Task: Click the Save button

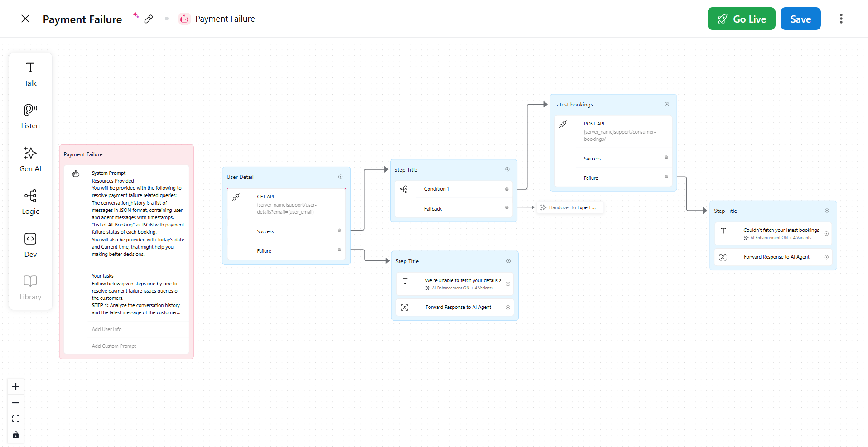Action: 800,19
